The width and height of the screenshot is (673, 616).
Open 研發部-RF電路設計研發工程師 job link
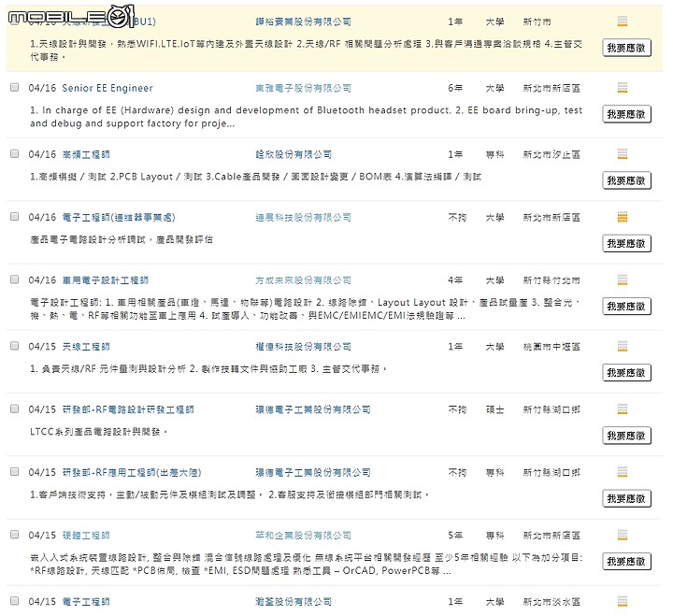point(128,409)
